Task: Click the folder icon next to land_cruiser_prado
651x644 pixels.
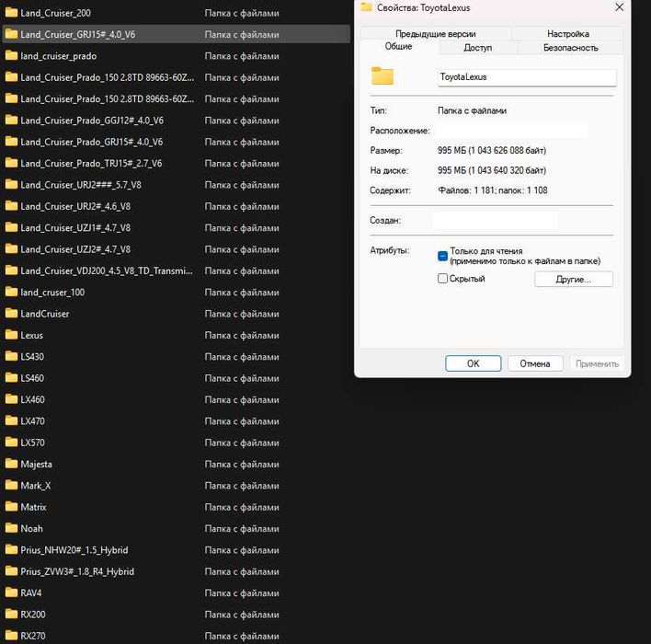Action: [x=11, y=55]
